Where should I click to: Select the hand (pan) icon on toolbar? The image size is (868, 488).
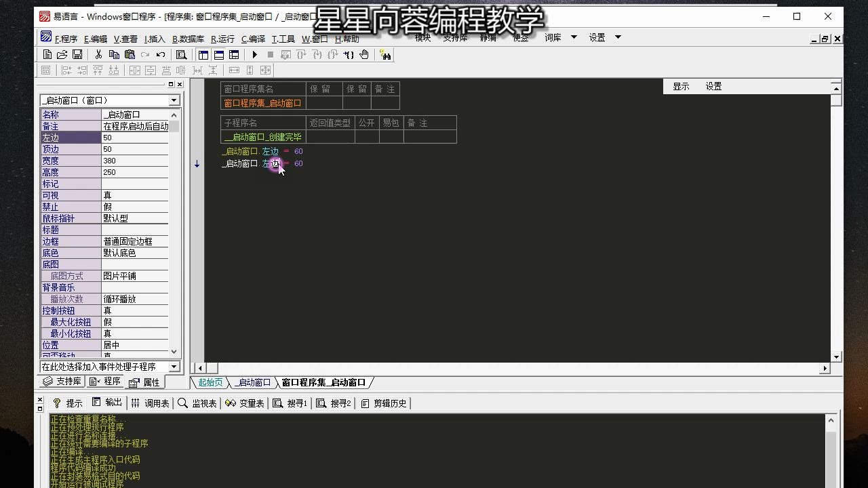364,54
